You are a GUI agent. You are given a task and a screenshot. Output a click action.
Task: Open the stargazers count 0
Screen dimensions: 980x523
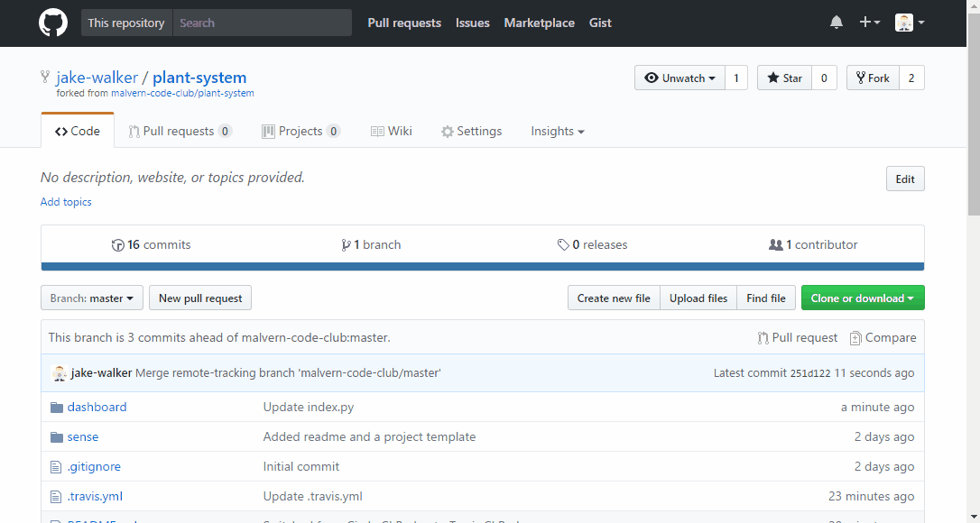pos(824,78)
